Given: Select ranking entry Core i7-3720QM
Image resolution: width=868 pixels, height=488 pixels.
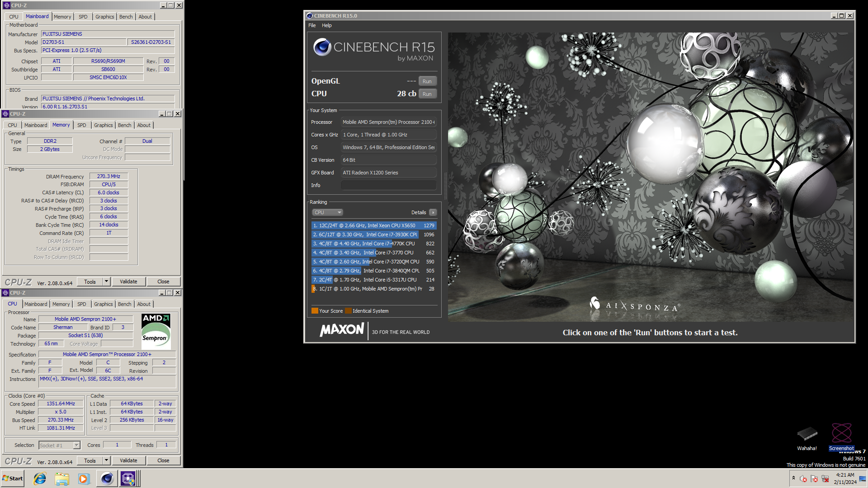Looking at the screenshot, I should (374, 262).
